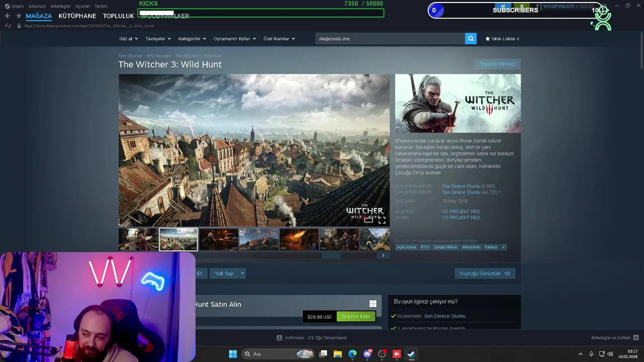Click the thumbnail strip scrollbar handle
This screenshot has height=362, width=644.
tap(331, 255)
